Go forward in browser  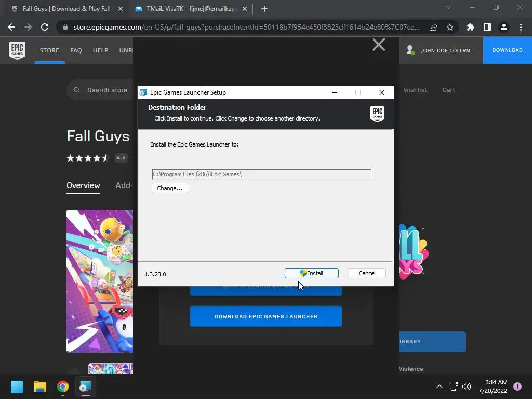[x=28, y=27]
